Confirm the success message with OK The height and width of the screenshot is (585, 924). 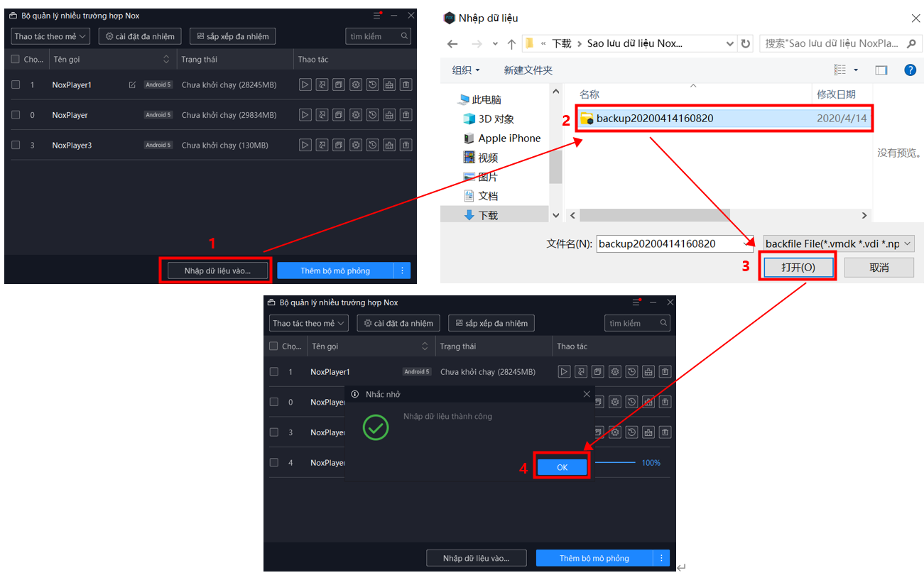562,467
